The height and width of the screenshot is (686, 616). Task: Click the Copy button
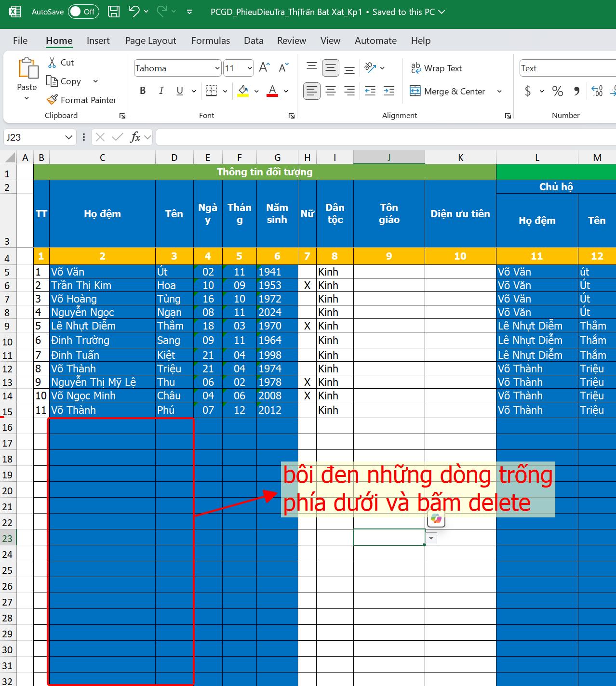(64, 81)
